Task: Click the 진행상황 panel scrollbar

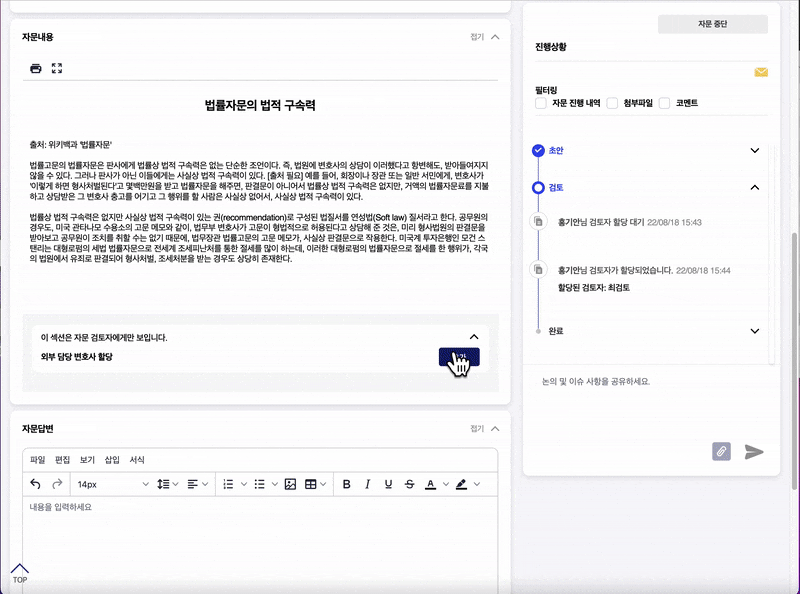Action: point(771,255)
